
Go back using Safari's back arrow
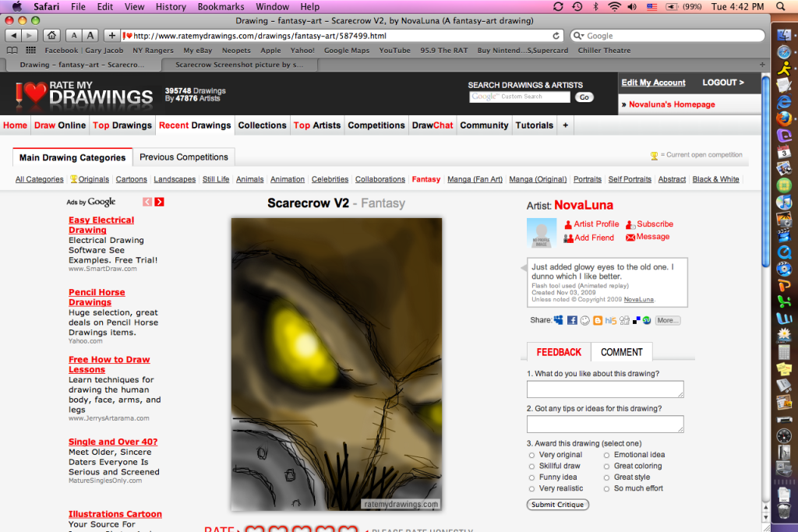coord(14,36)
